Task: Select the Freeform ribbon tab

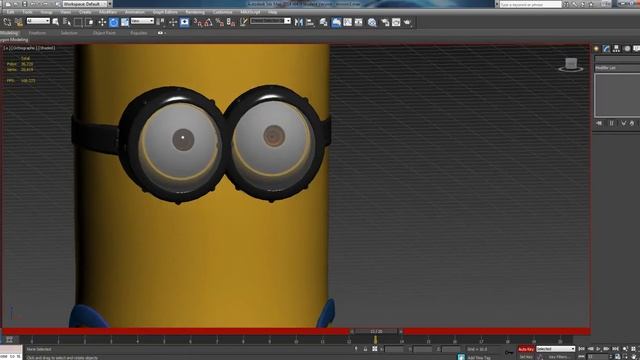Action: [37, 33]
